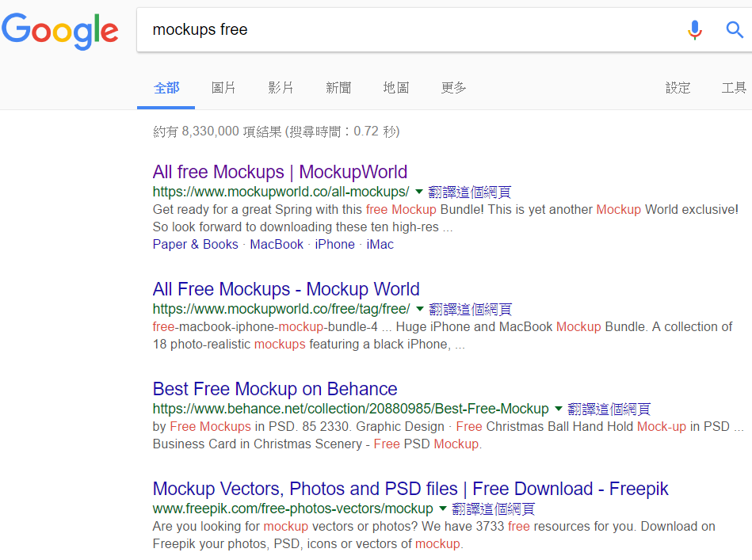Start voice search with microphone icon
The width and height of the screenshot is (752, 560).
[694, 30]
